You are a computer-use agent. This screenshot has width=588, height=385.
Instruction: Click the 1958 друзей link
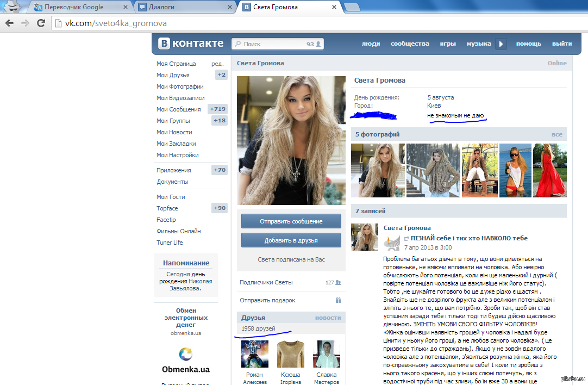point(258,328)
